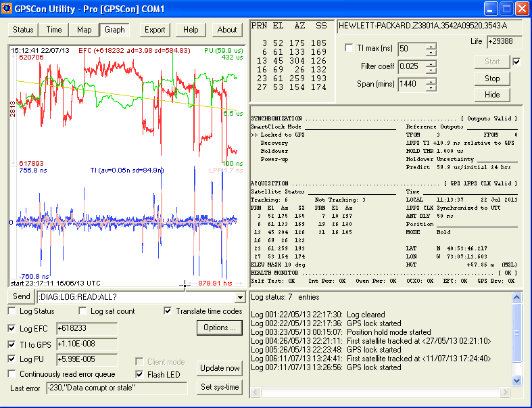Disable the Flash LED option

pyautogui.click(x=140, y=374)
